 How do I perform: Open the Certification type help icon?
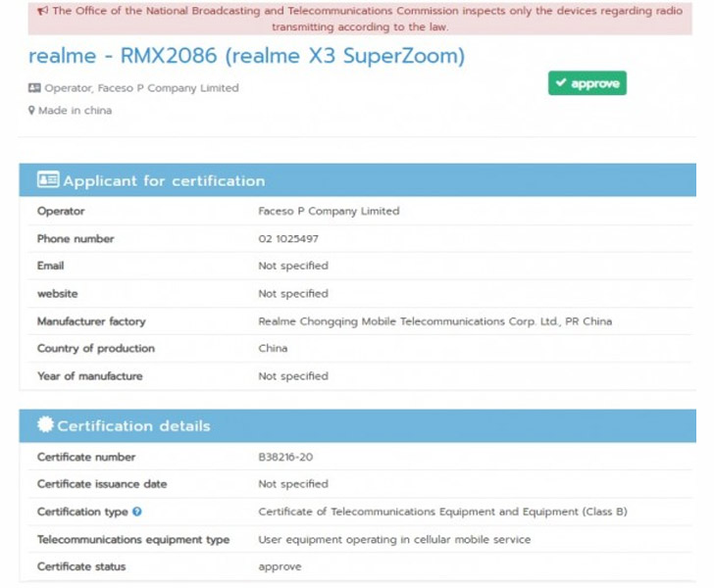(137, 512)
